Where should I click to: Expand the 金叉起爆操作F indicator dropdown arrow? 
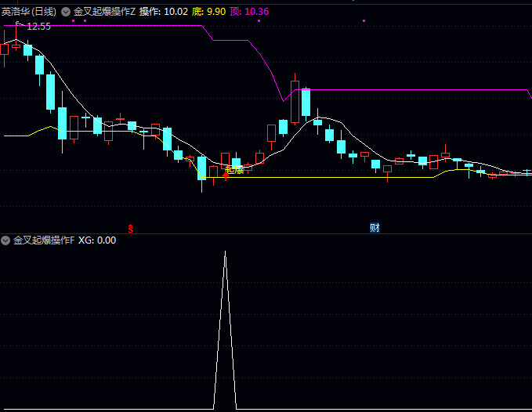click(x=6, y=240)
